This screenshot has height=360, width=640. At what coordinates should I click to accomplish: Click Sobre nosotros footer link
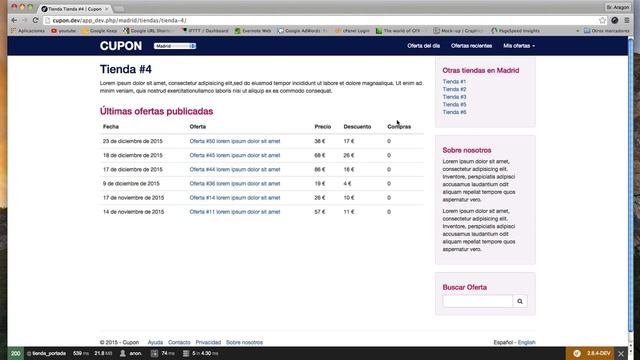tap(244, 342)
